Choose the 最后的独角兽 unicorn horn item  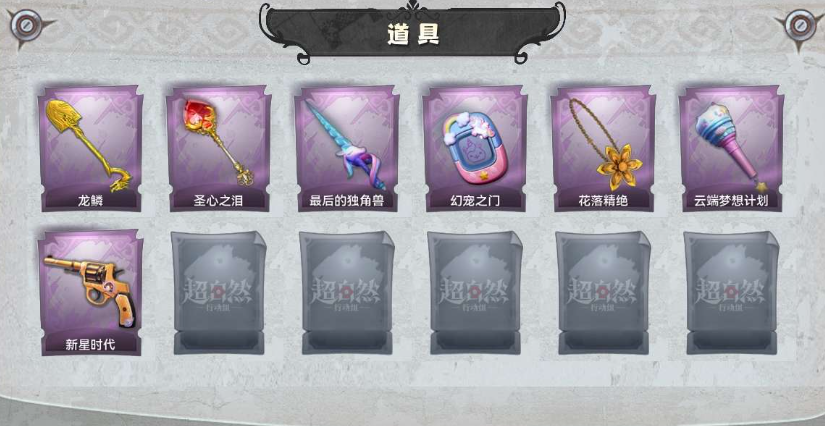tap(347, 148)
